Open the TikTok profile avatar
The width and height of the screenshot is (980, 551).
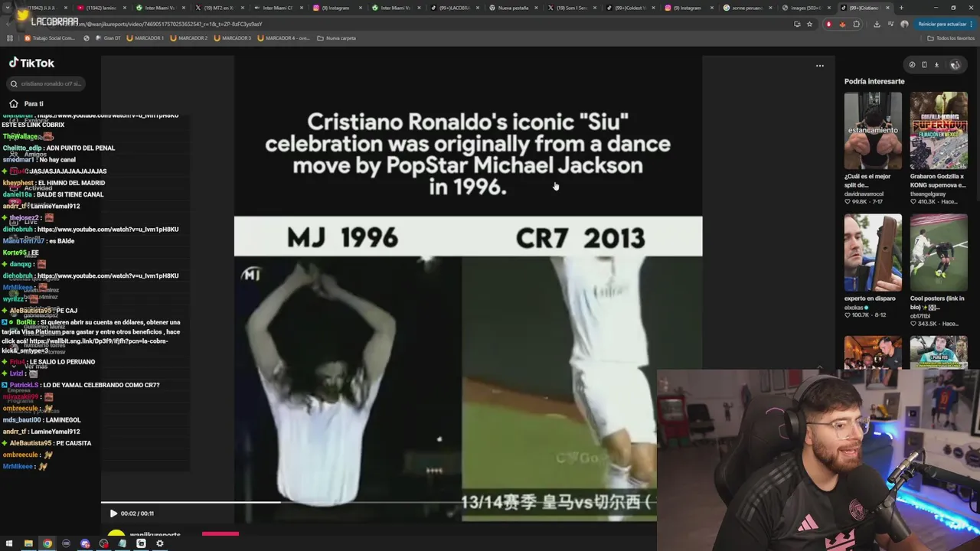(x=955, y=65)
